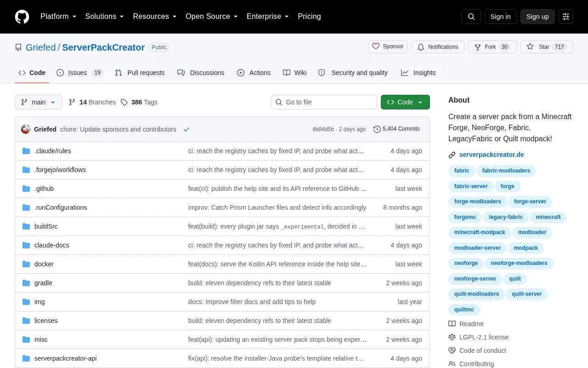Click the buildSrc folder icon
588x368 pixels.
tap(26, 226)
